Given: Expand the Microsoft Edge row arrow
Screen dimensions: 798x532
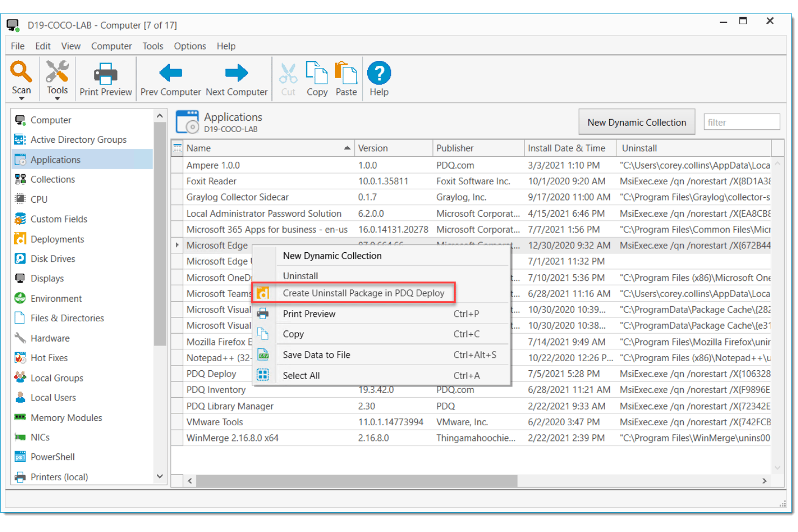Looking at the screenshot, I should [177, 245].
